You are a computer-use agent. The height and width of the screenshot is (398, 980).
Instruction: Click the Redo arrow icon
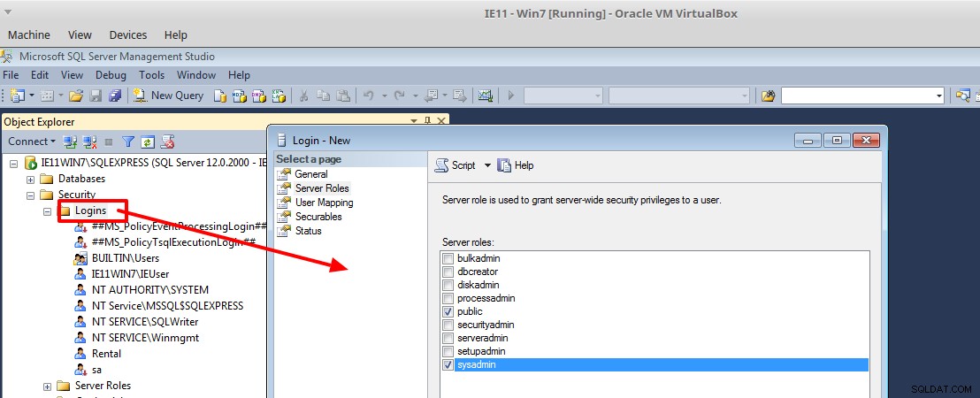click(400, 96)
